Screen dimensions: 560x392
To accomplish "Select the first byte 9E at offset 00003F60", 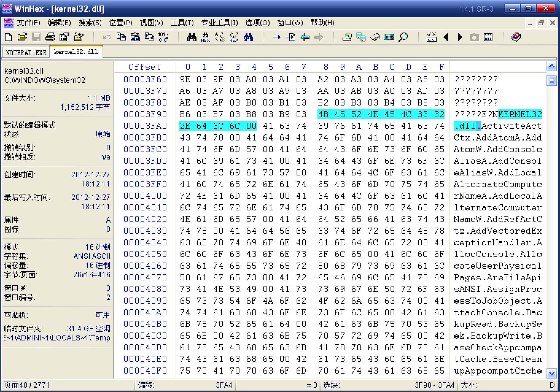I will pyautogui.click(x=185, y=79).
